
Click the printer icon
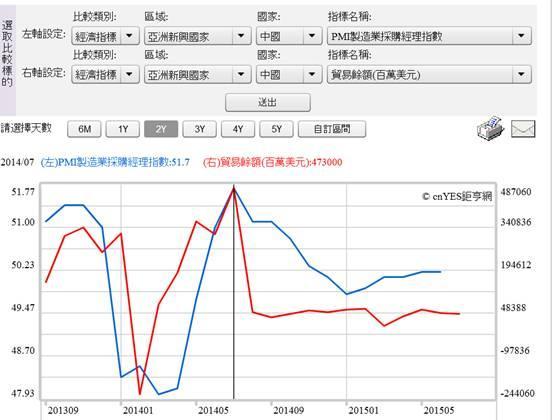(x=490, y=128)
